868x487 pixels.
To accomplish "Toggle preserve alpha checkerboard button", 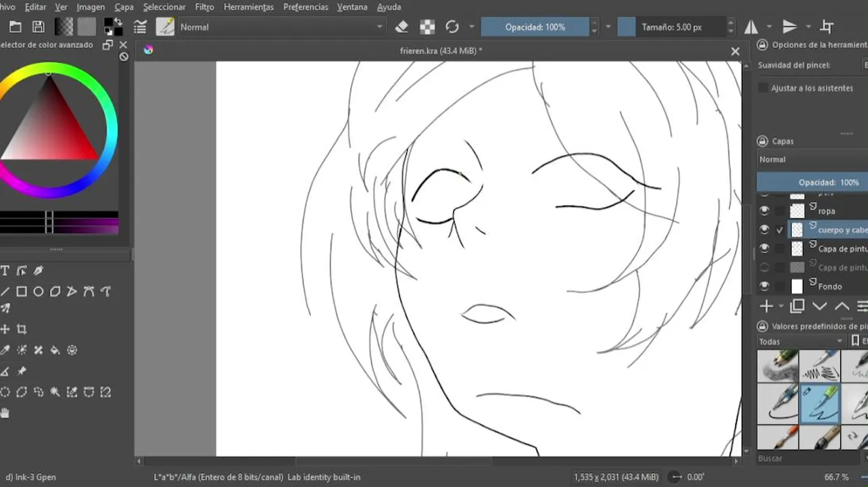I will point(427,27).
